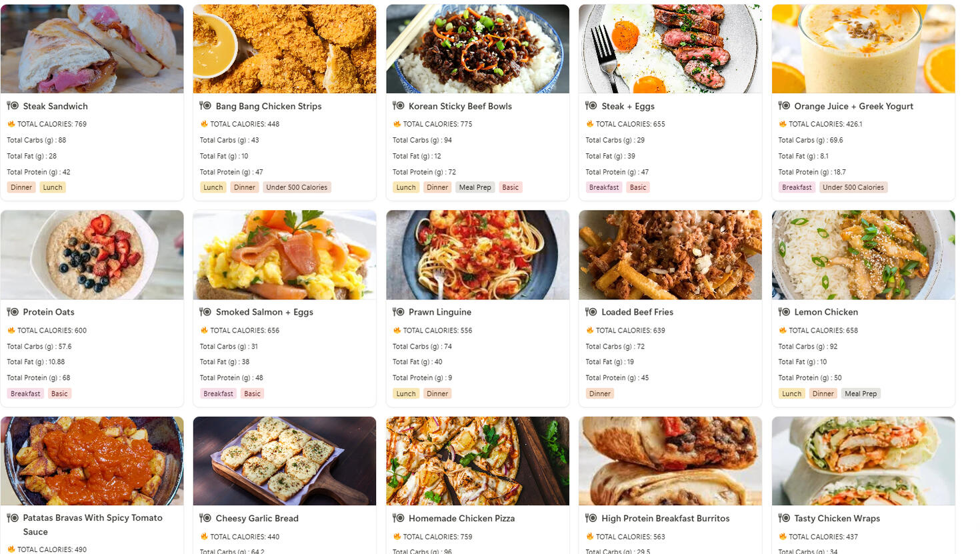Open the Smoked Salmon + Eggs image
This screenshot has width=980, height=554.
285,255
